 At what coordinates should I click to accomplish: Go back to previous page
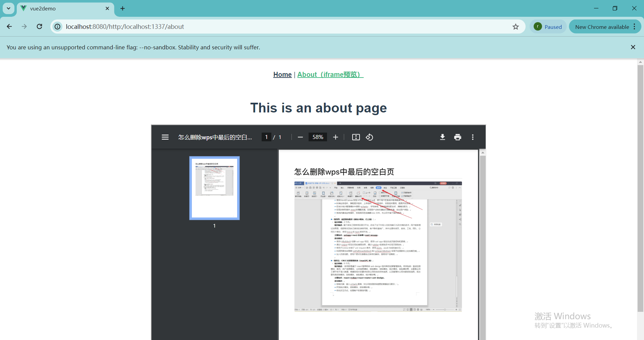9,27
